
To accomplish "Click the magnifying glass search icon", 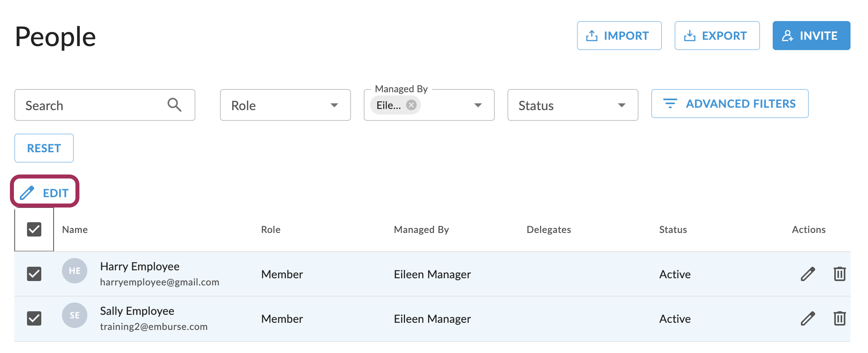I will [x=174, y=105].
